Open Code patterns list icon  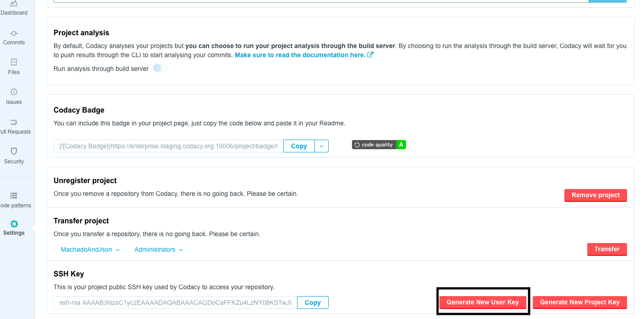tap(14, 196)
